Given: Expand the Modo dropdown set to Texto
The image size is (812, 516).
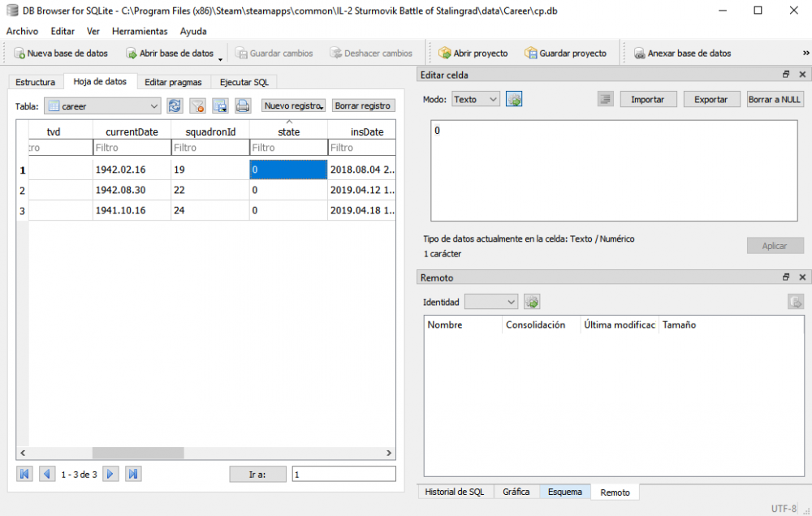Looking at the screenshot, I should [476, 99].
